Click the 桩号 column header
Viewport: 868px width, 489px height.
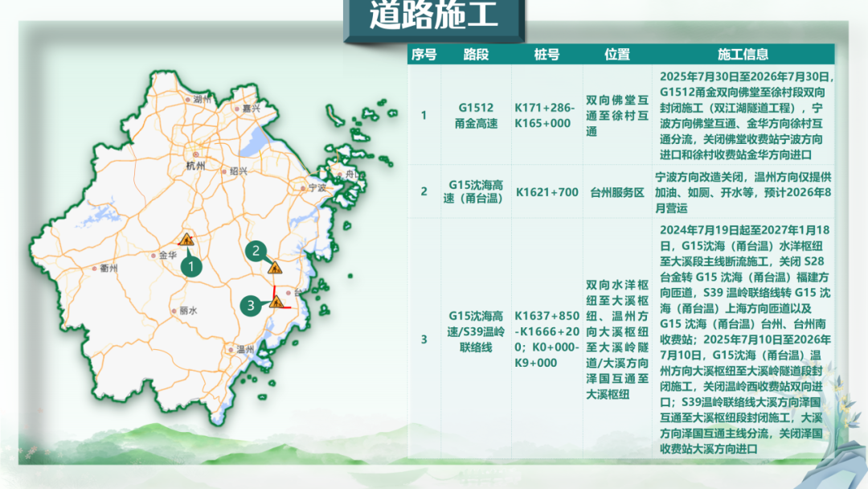(x=547, y=54)
